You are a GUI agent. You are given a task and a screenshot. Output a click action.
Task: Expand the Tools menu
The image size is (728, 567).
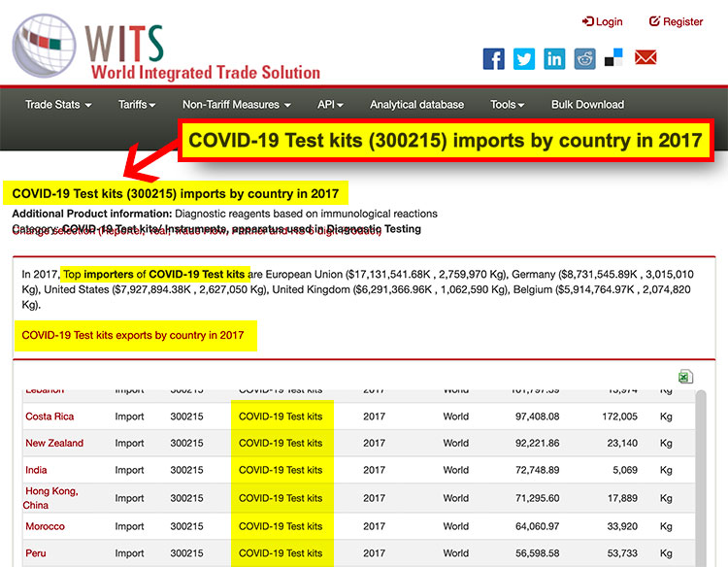point(507,105)
